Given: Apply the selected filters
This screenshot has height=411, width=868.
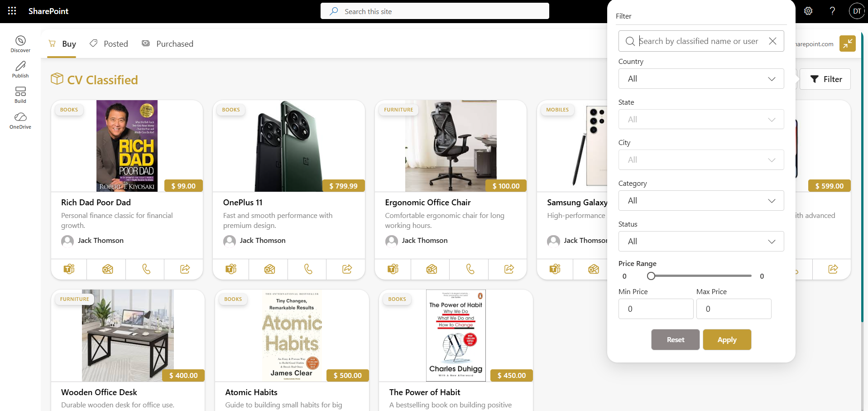Looking at the screenshot, I should [727, 340].
